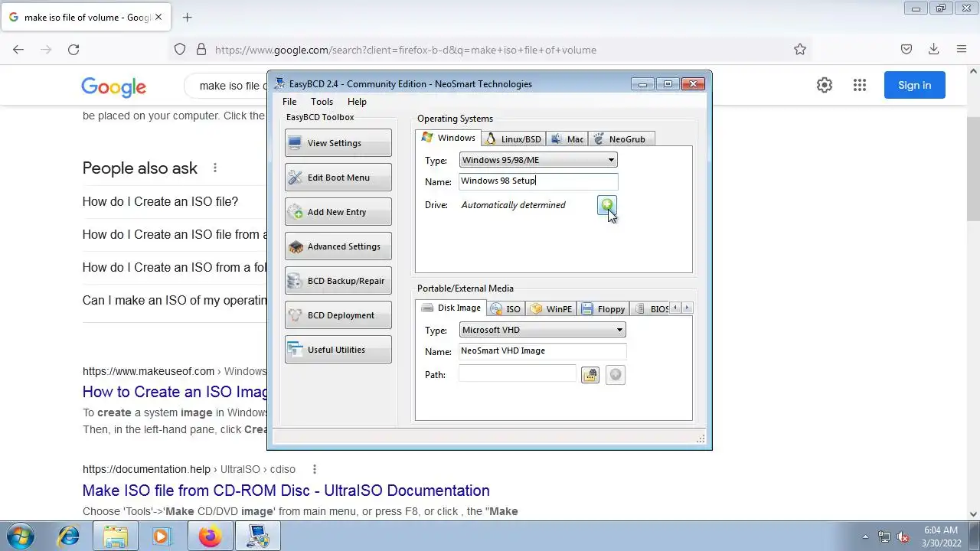Open View Settings in EasyBCD Toolbox
Screen dimensions: 980x551
338,143
